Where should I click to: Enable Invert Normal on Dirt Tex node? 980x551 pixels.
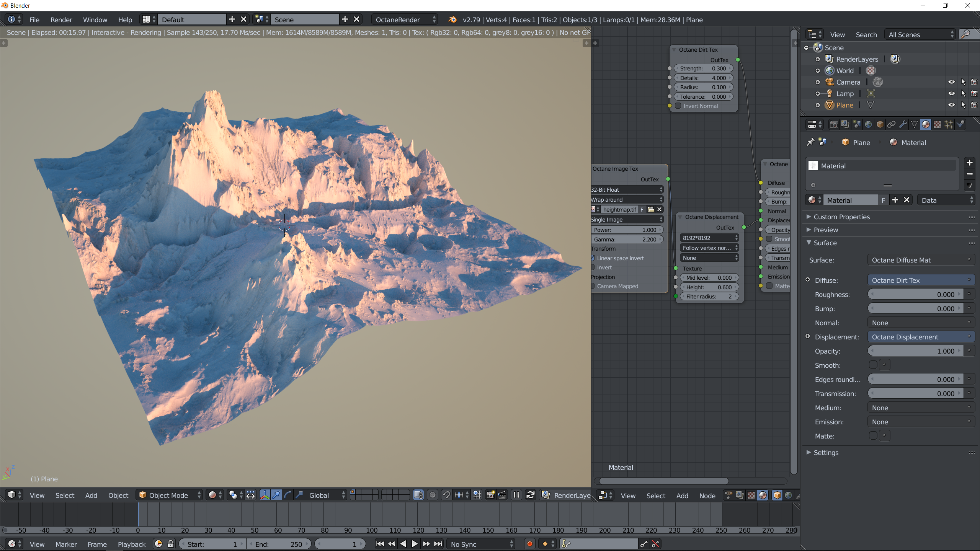tap(678, 106)
